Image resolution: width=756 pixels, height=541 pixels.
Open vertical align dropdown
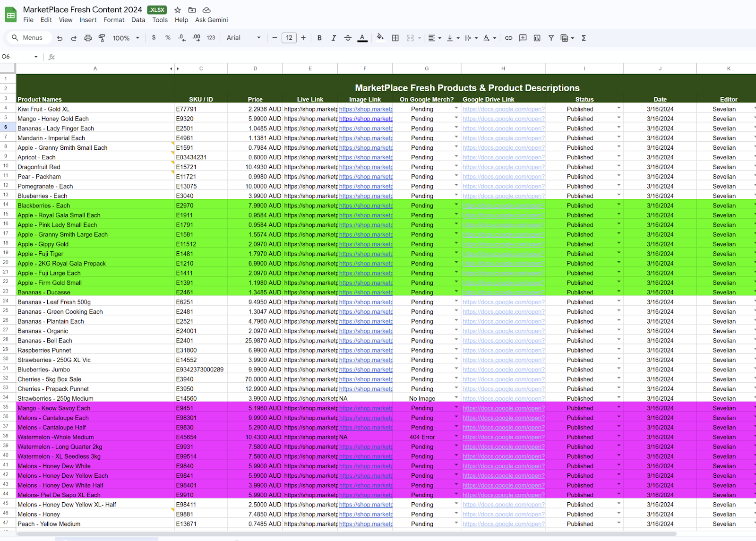pos(453,38)
